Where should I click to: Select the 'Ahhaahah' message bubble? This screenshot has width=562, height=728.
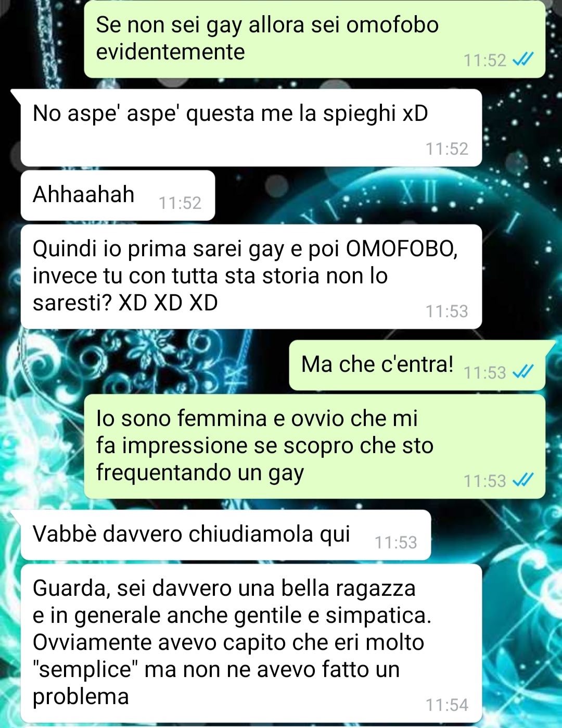click(x=118, y=195)
